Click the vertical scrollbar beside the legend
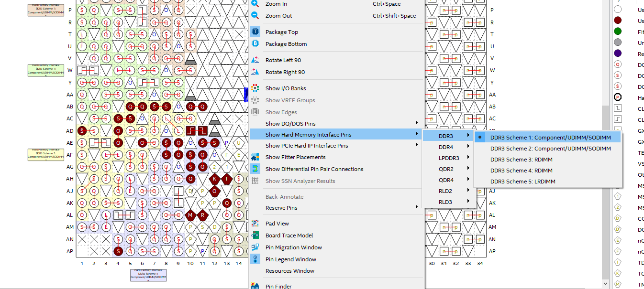The image size is (644, 289). [606, 143]
